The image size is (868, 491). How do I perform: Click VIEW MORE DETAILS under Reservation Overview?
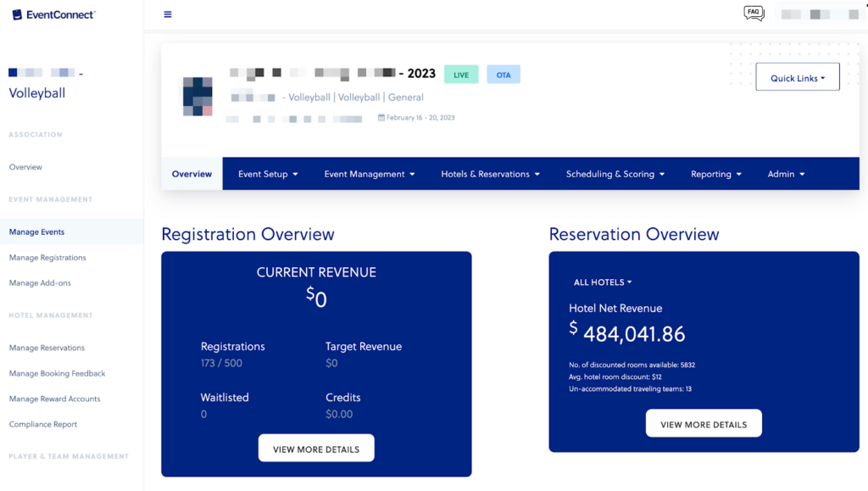(704, 423)
